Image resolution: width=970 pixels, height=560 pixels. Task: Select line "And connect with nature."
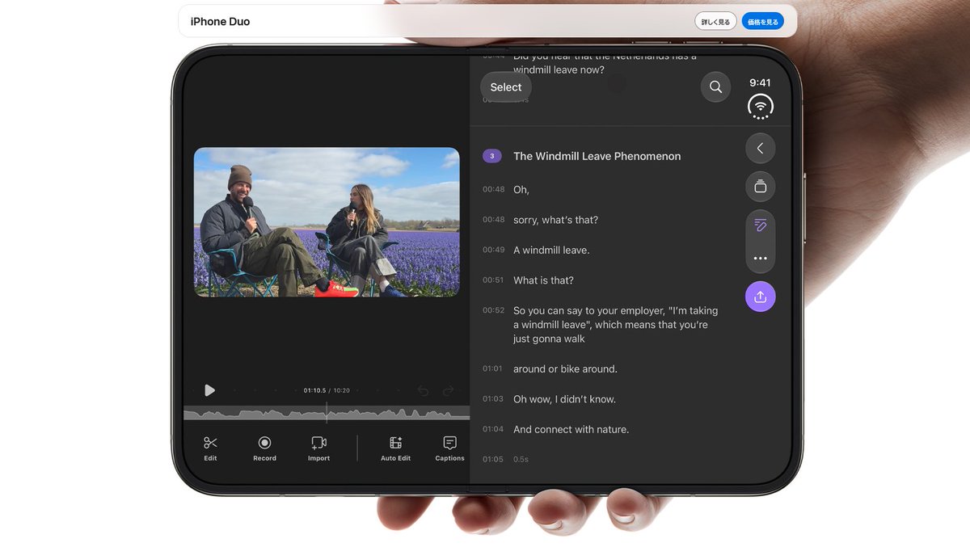571,430
